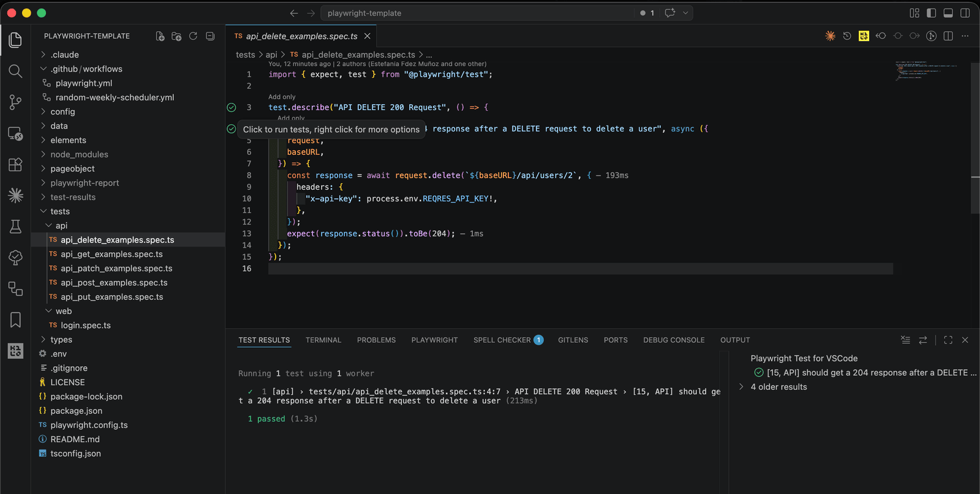Image resolution: width=980 pixels, height=494 pixels.
Task: Open the chat icon in title bar
Action: [x=670, y=13]
